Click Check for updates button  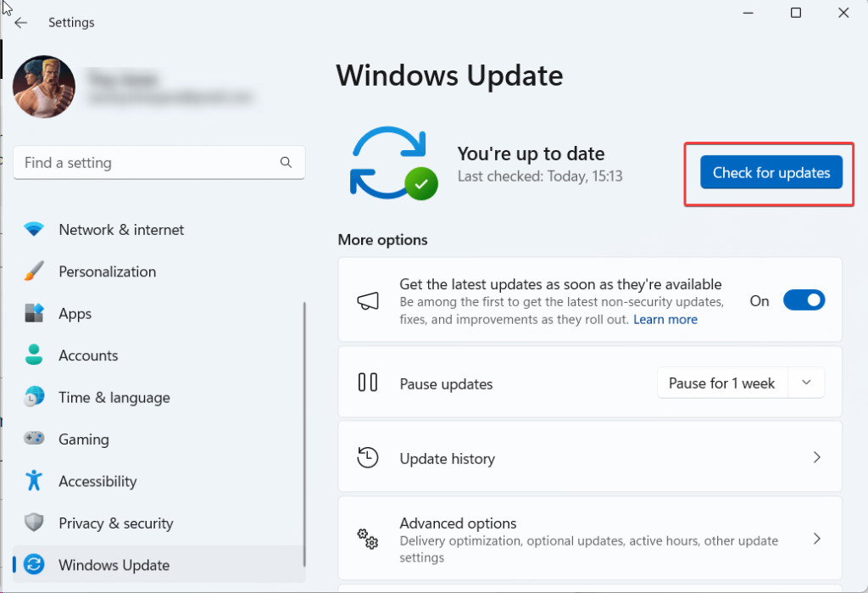[771, 173]
